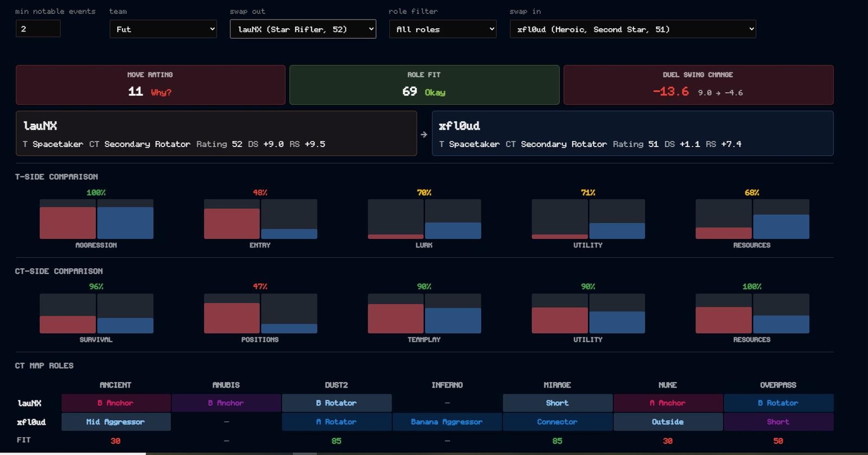Click lauNX's A Anchor role on Nuke
The height and width of the screenshot is (455, 868).
(668, 403)
